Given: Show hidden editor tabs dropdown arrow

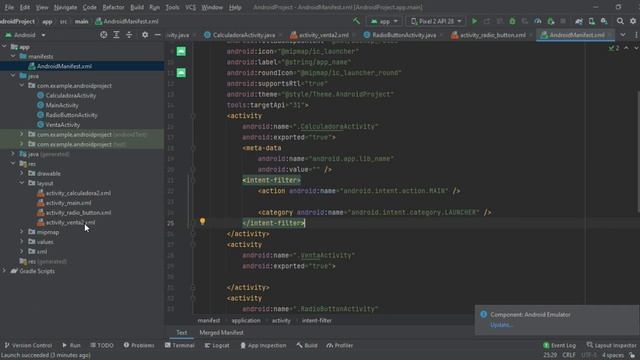Looking at the screenshot, I should coord(623,35).
